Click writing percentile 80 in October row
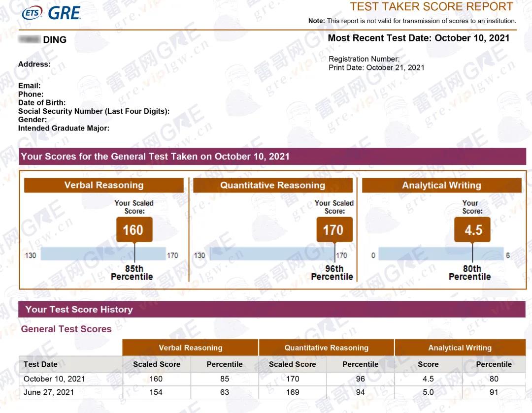This screenshot has width=532, height=413. [x=494, y=379]
